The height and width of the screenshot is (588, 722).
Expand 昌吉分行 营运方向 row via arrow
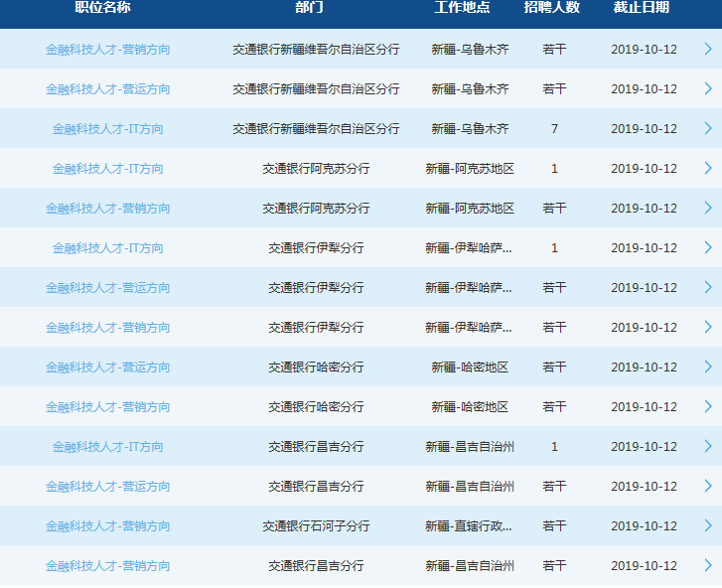707,486
